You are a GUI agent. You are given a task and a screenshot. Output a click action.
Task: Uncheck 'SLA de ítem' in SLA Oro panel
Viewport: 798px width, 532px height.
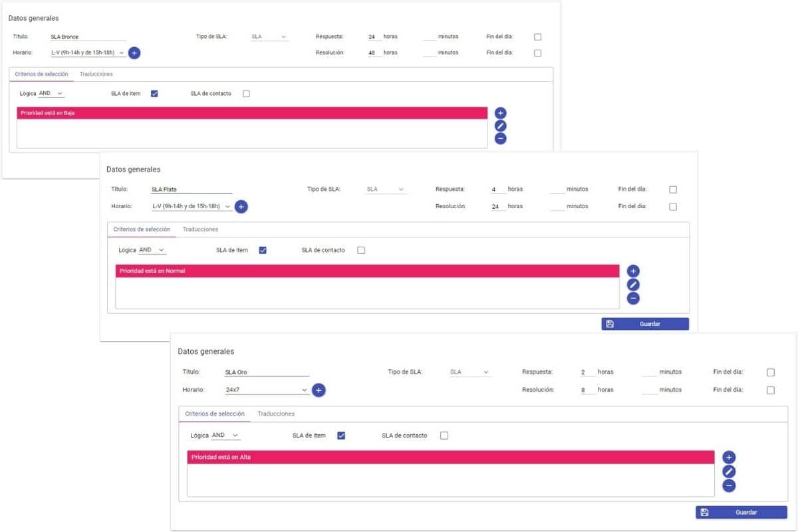(341, 436)
